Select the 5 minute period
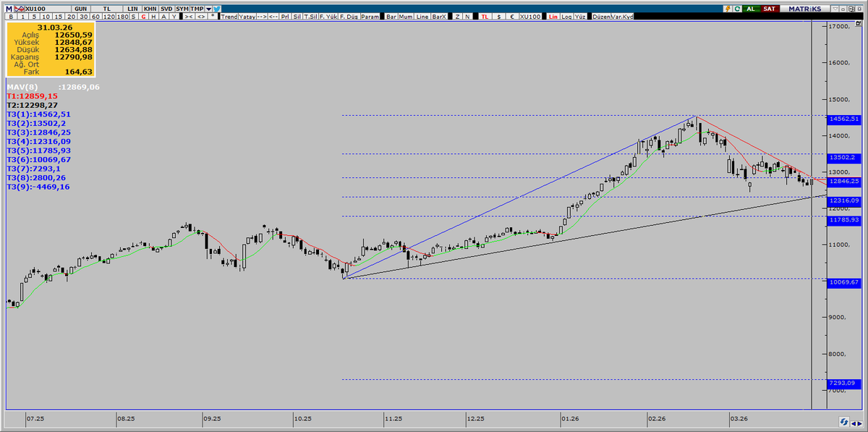This screenshot has height=432, width=868. (34, 16)
